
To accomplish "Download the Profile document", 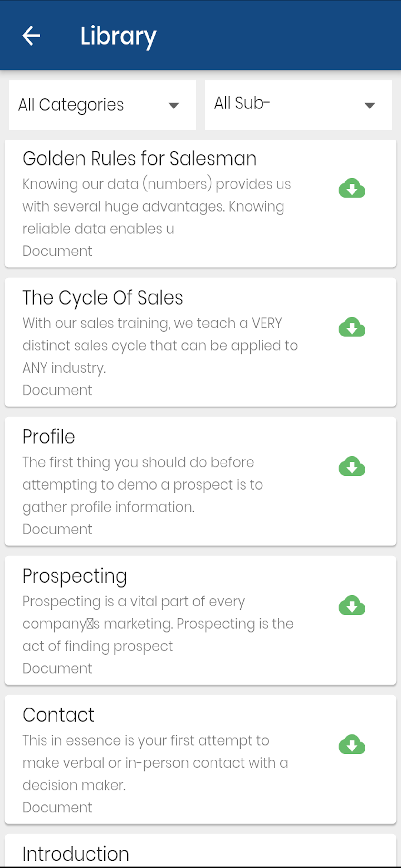I will (x=352, y=466).
